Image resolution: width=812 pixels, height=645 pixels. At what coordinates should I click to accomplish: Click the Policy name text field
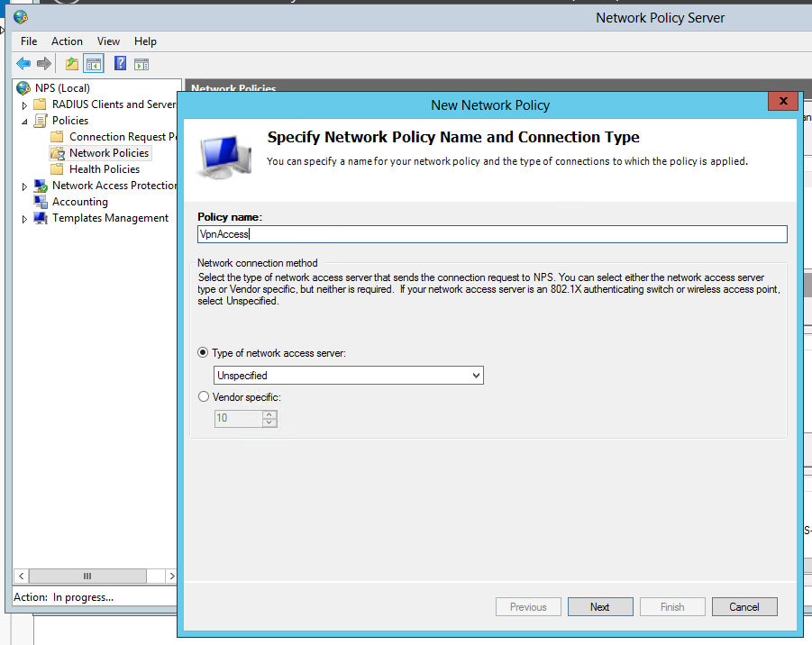pyautogui.click(x=492, y=234)
